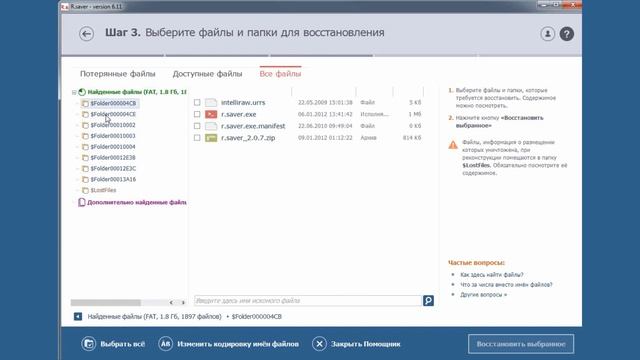This screenshot has height=360, width=640.
Task: Click the r.saver_2.0.7.zip archive icon
Action: coord(211,138)
